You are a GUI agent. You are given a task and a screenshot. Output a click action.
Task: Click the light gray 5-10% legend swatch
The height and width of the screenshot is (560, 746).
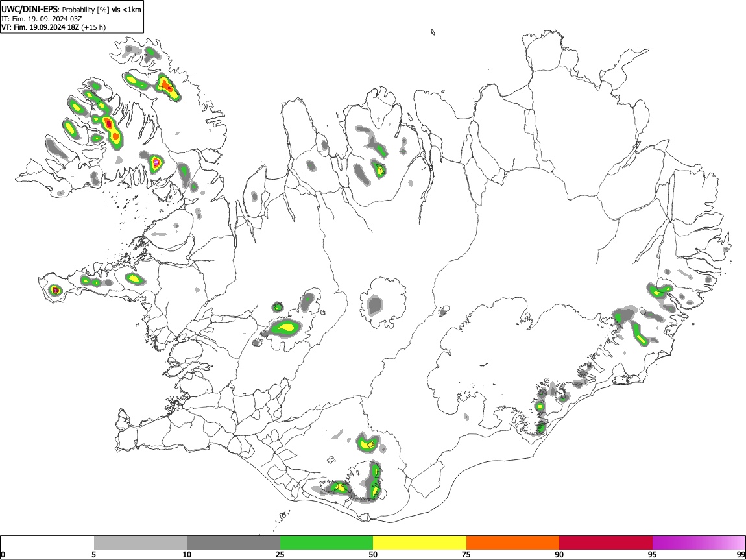(x=140, y=542)
